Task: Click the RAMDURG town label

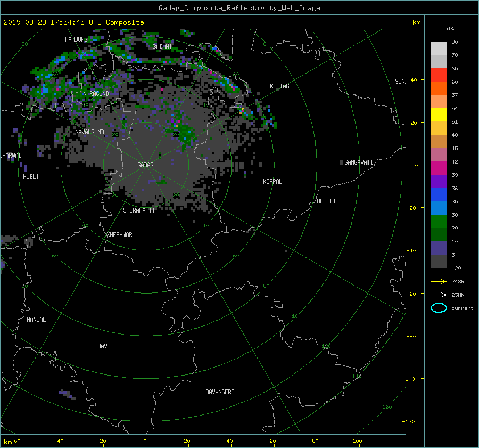Action: [x=76, y=39]
